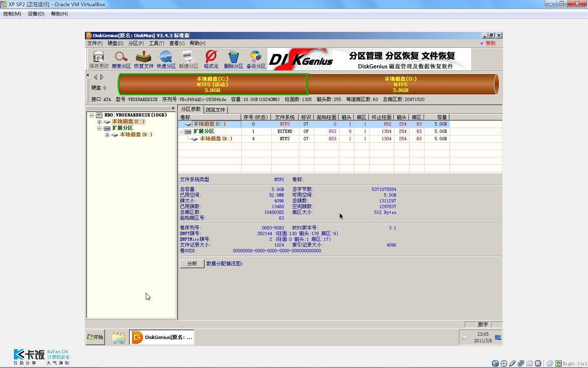
Task: Click the 备份分区 backup partition icon
Action: tap(256, 59)
